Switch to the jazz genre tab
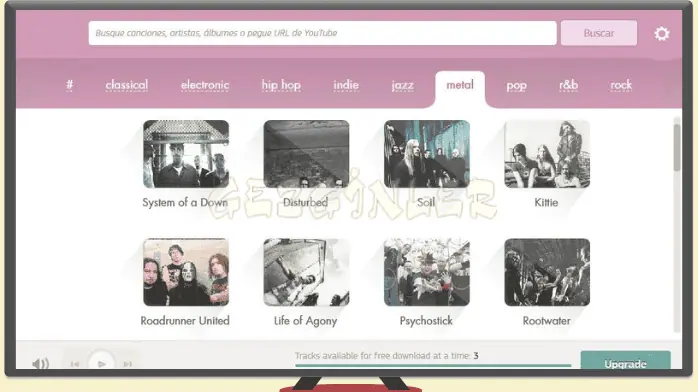The image size is (698, 392). (402, 85)
